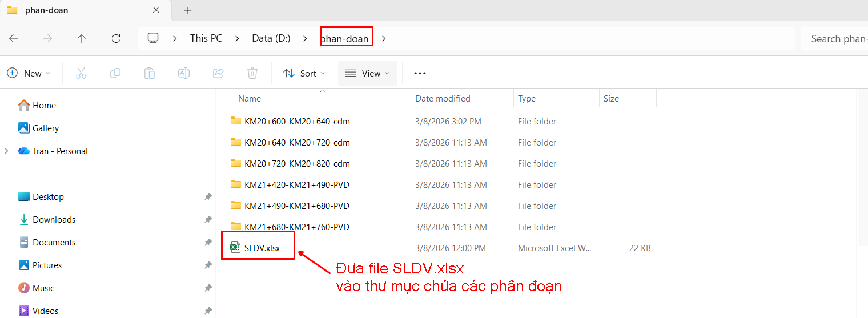Expand the Tran - Personal OneDrive tree
Image resolution: width=868 pixels, height=318 pixels.
click(x=6, y=151)
